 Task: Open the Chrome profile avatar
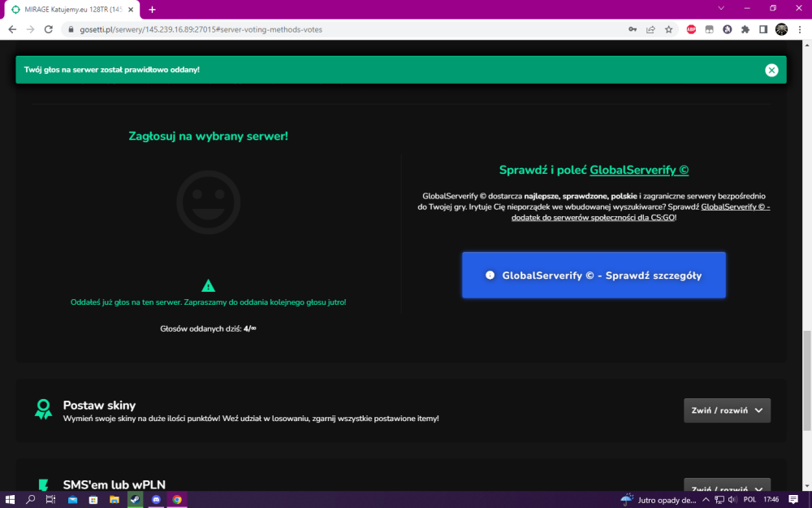(x=781, y=29)
